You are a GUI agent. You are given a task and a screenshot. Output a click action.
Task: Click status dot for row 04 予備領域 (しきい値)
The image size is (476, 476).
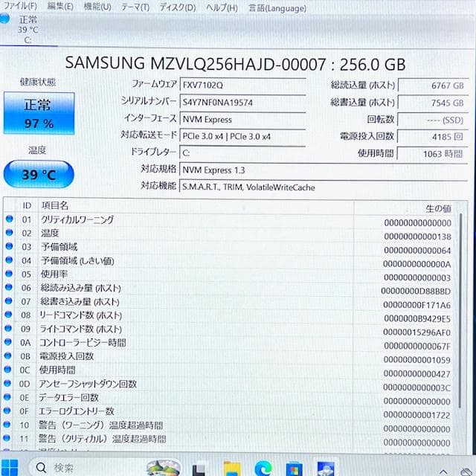tap(9, 260)
